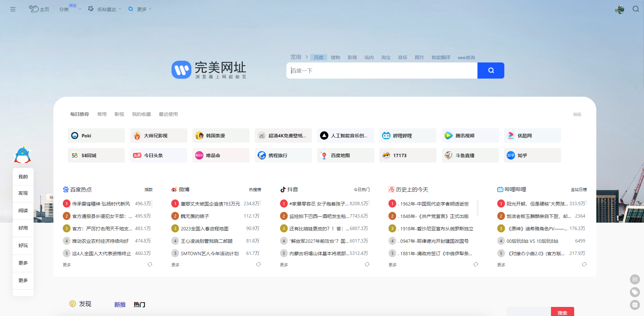Select 好玩 in left sidebar
The image size is (644, 316).
tap(23, 245)
